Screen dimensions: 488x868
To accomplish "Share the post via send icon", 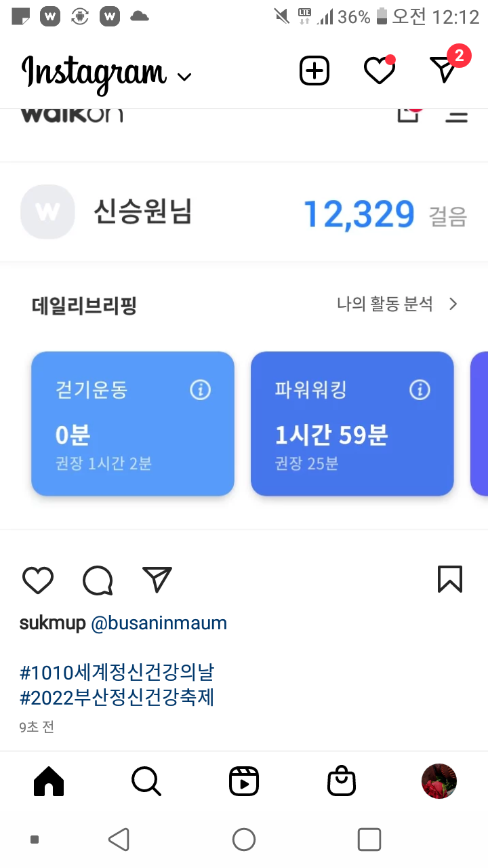I will [157, 580].
